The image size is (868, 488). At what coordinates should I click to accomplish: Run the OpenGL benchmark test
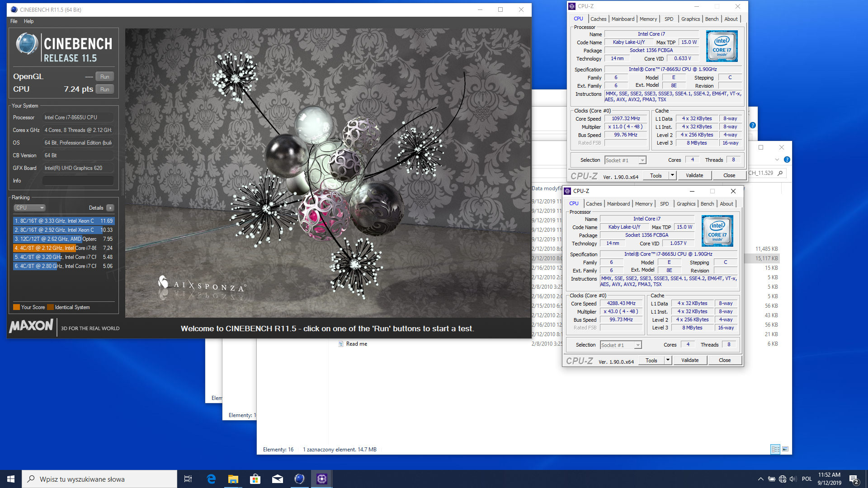click(x=104, y=77)
